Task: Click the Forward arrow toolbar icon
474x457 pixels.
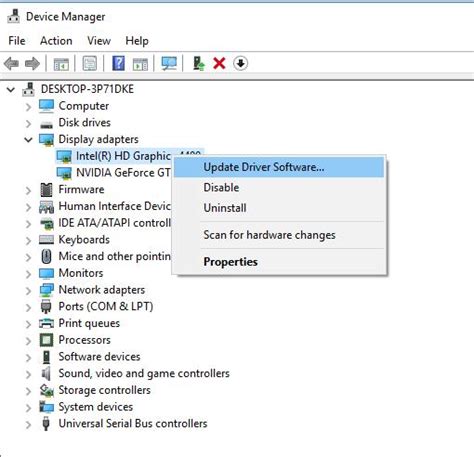Action: (x=33, y=63)
